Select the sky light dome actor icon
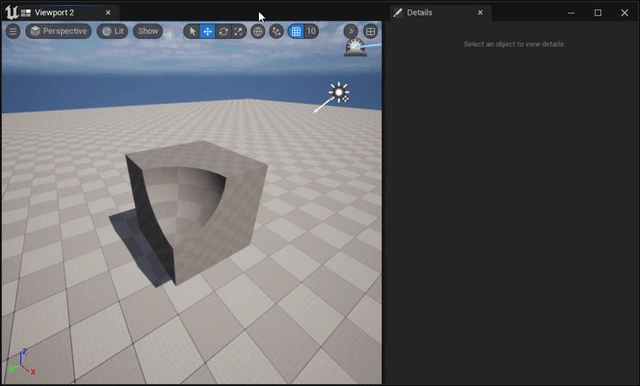640x386 pixels. pyautogui.click(x=355, y=47)
